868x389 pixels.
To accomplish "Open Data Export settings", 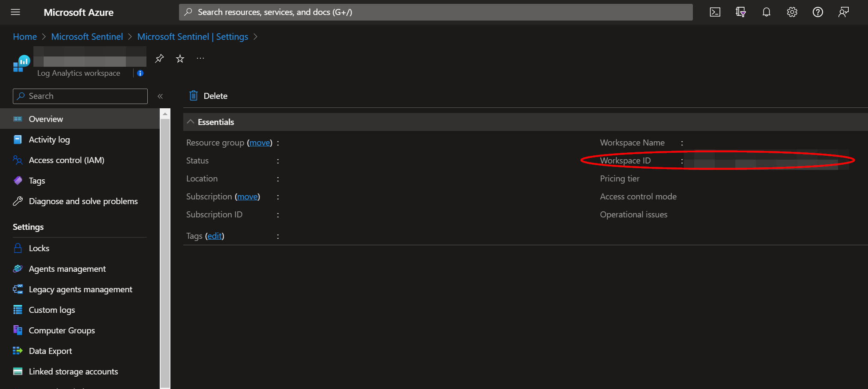I will (x=80, y=351).
